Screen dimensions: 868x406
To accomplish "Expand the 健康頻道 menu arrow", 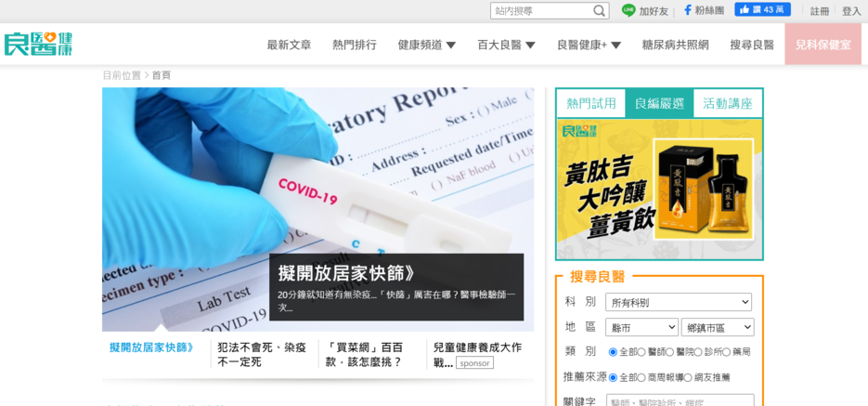I will (x=450, y=46).
